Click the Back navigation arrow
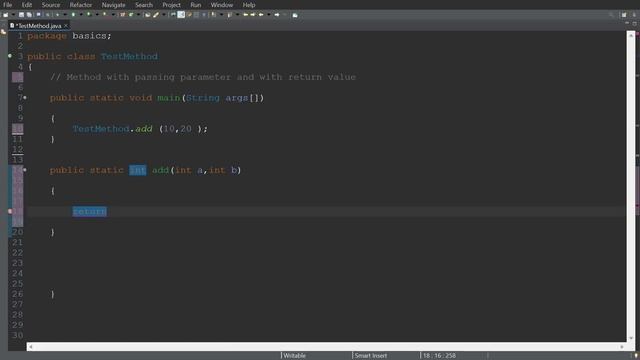The height and width of the screenshot is (360, 640). tap(261, 15)
